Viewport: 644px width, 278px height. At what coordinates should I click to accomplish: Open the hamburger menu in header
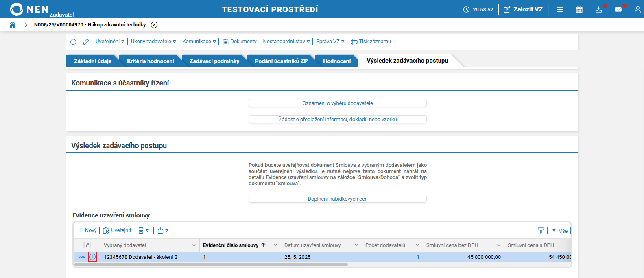point(560,9)
